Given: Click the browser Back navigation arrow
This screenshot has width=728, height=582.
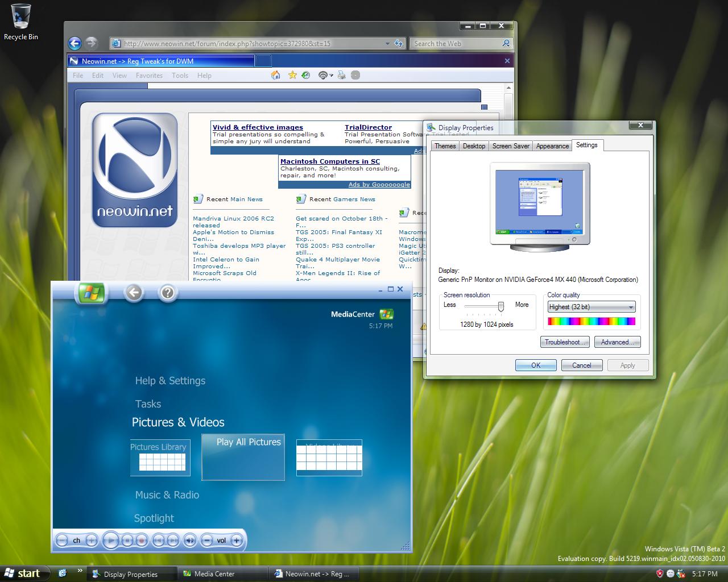Looking at the screenshot, I should (75, 43).
